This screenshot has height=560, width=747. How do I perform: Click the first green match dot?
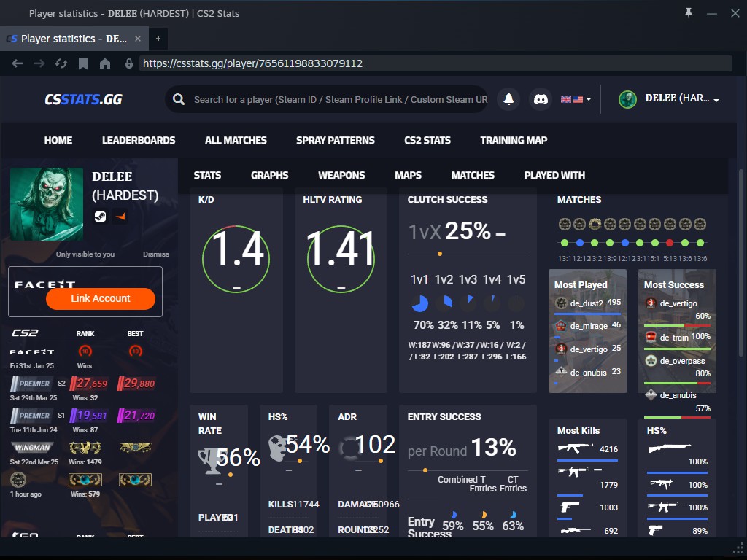point(565,243)
